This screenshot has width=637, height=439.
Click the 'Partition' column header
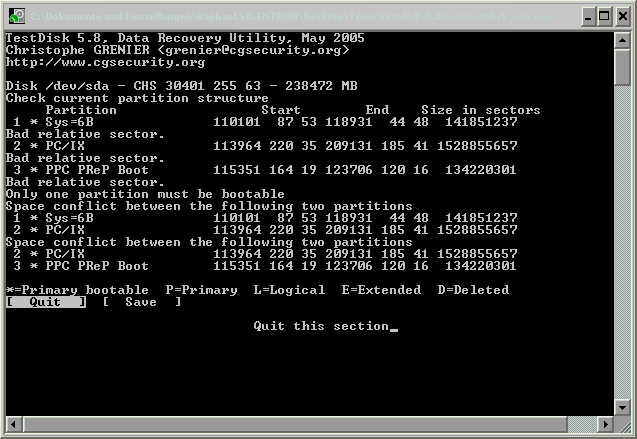(x=81, y=110)
